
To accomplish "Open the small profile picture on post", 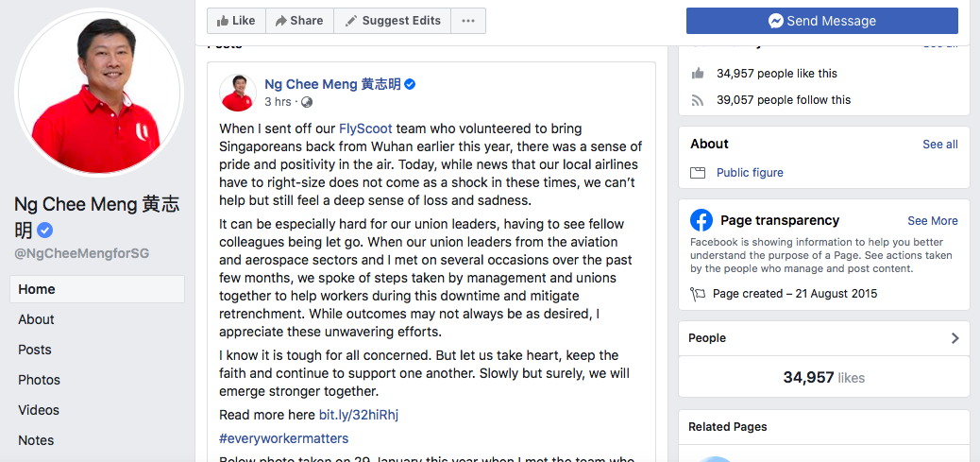I will (x=238, y=93).
